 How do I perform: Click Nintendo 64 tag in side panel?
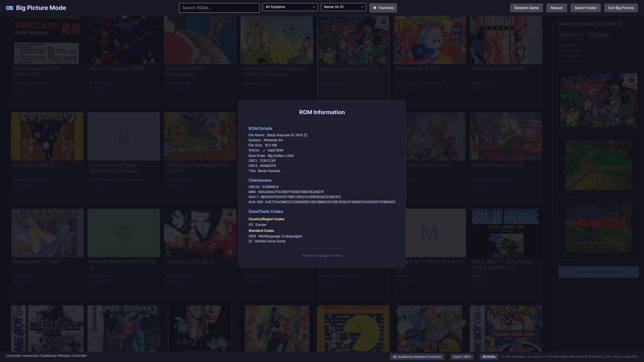[x=572, y=35]
